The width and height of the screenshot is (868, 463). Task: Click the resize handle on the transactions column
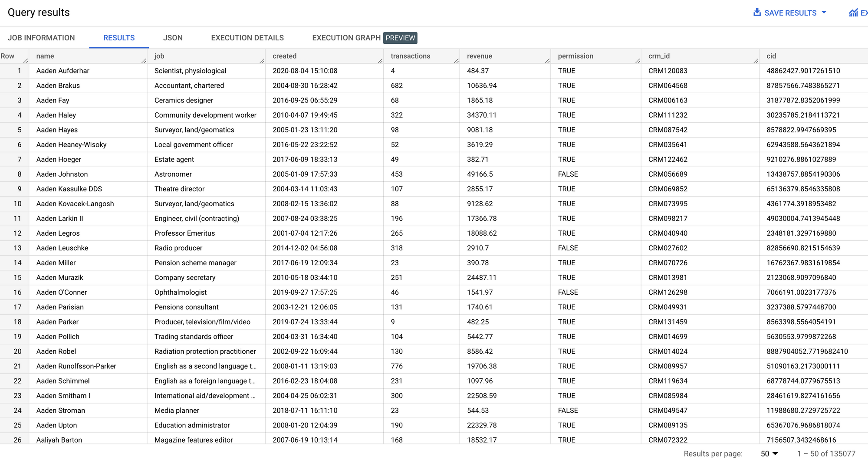point(456,61)
